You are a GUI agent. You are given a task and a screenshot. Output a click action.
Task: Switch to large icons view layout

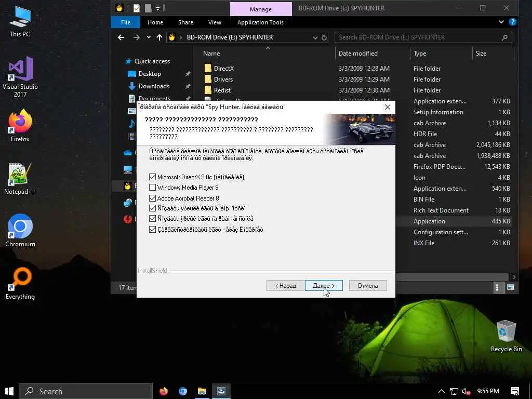[x=511, y=287]
